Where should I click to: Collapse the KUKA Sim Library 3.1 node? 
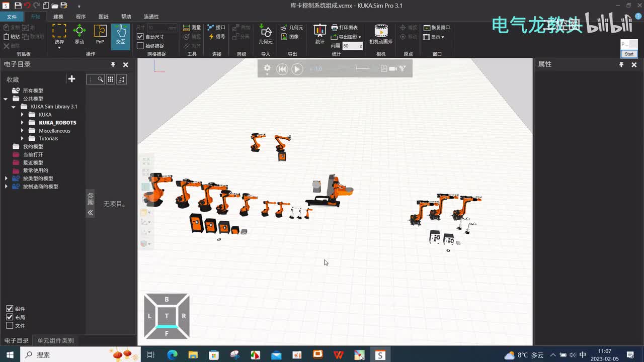[14, 107]
